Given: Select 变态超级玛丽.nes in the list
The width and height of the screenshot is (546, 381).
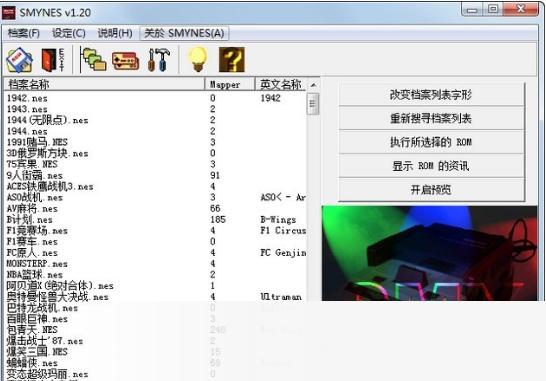Looking at the screenshot, I should coord(47,374).
